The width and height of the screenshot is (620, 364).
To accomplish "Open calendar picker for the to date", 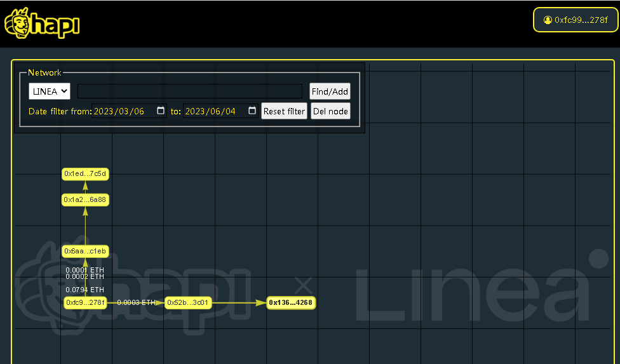I will pos(252,111).
